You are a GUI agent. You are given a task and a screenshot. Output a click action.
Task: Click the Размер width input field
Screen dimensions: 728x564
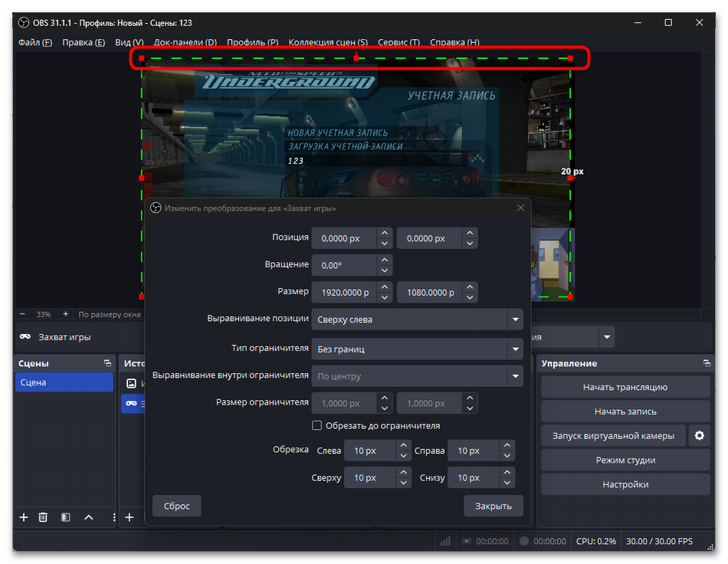(344, 293)
